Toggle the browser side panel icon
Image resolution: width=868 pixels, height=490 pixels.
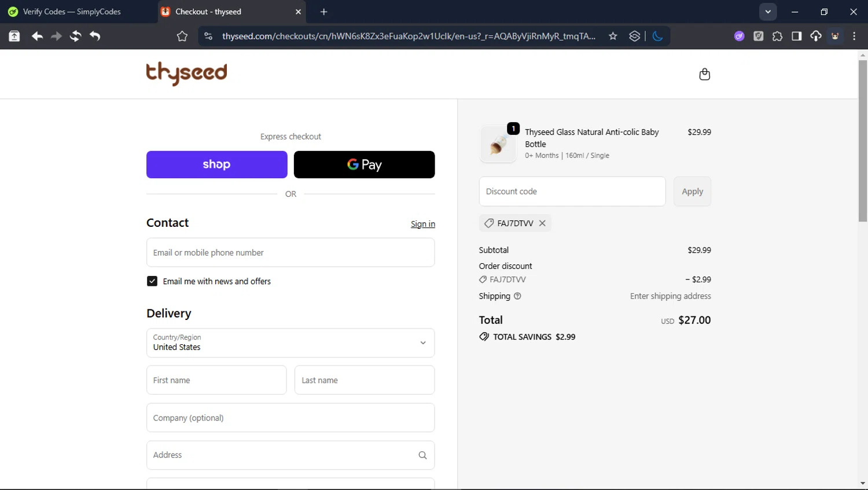click(796, 36)
